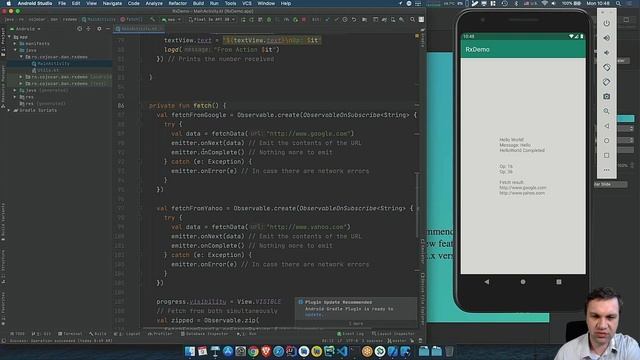Tap the Android recents navigation button on phone
This screenshot has width=640, height=360.
[x=559, y=282]
